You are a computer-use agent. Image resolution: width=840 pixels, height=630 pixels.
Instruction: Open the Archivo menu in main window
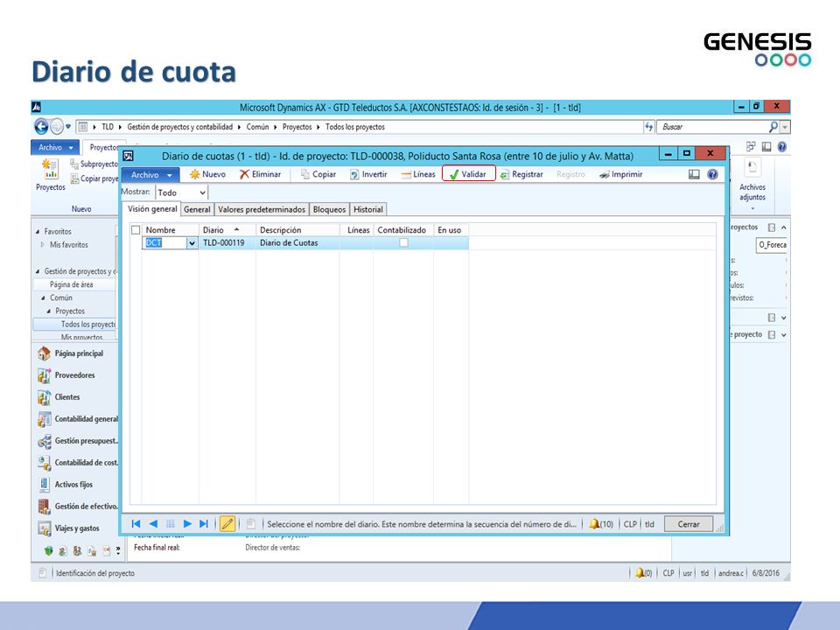[55, 147]
